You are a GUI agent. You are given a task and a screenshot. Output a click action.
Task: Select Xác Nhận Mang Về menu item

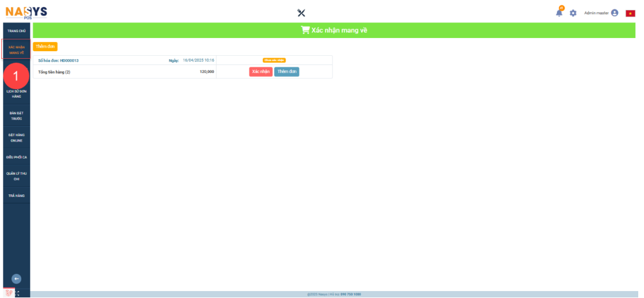17,49
